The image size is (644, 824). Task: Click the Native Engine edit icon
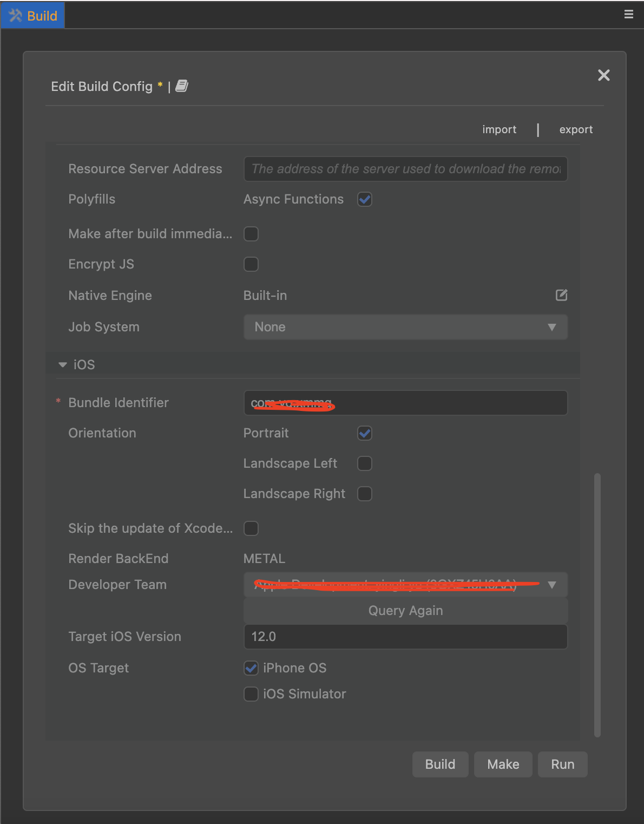[x=561, y=295]
